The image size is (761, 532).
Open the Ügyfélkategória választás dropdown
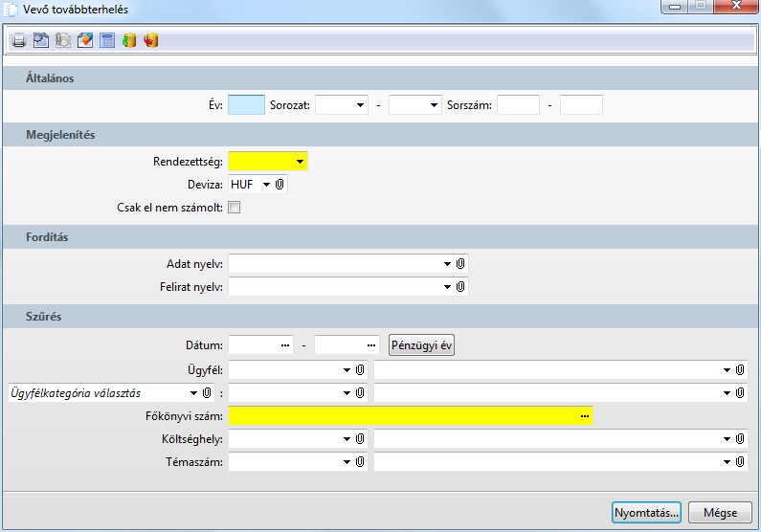click(x=193, y=393)
